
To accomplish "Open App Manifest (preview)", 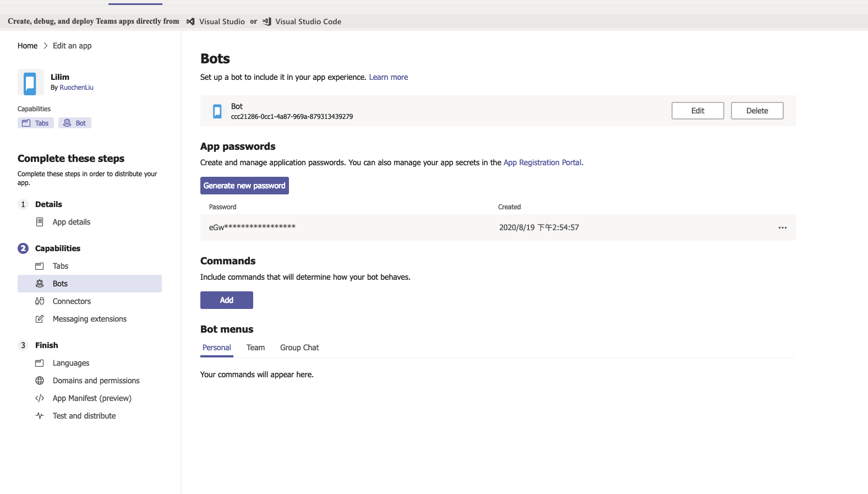I will tap(92, 398).
